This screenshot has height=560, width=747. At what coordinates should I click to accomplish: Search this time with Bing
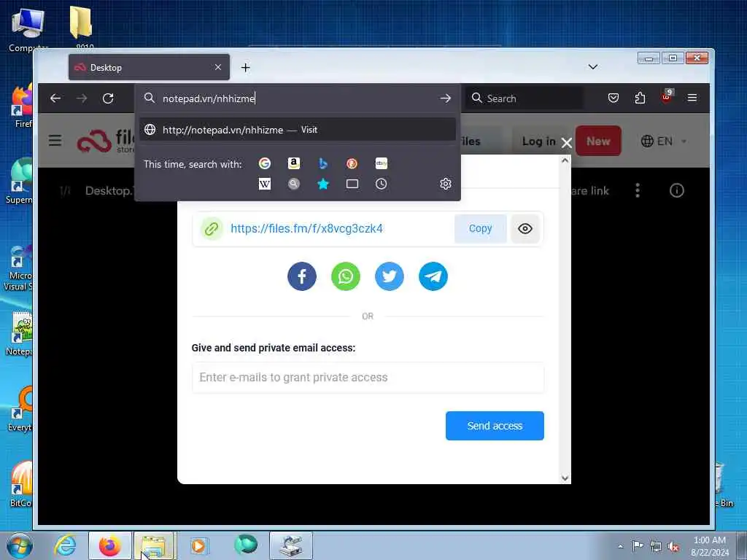[x=323, y=163]
